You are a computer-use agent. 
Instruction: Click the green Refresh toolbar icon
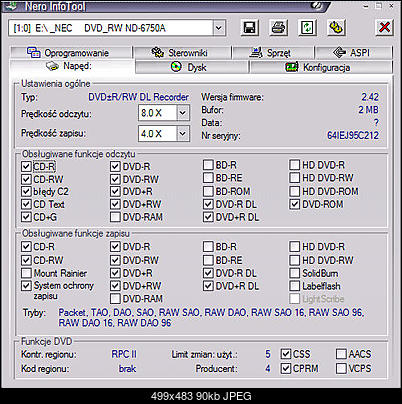point(307,28)
